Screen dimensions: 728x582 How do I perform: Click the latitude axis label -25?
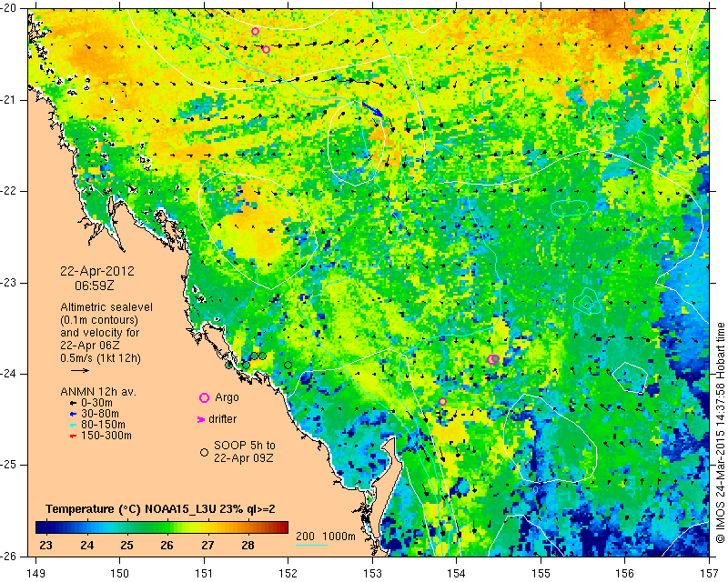click(x=9, y=465)
